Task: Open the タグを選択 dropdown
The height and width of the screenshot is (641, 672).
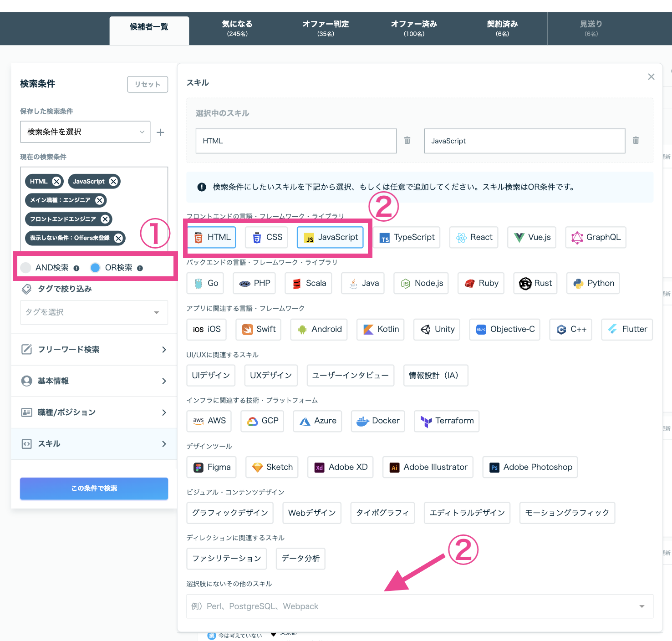Action: click(x=94, y=312)
